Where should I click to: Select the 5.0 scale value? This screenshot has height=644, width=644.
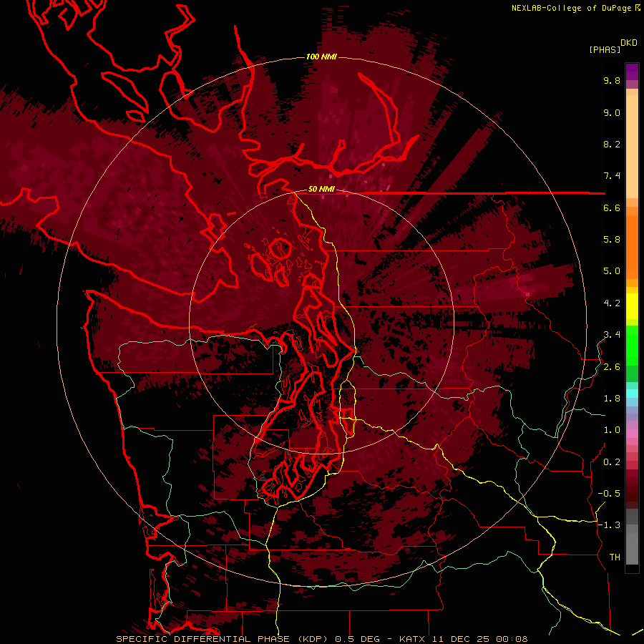tap(612, 271)
